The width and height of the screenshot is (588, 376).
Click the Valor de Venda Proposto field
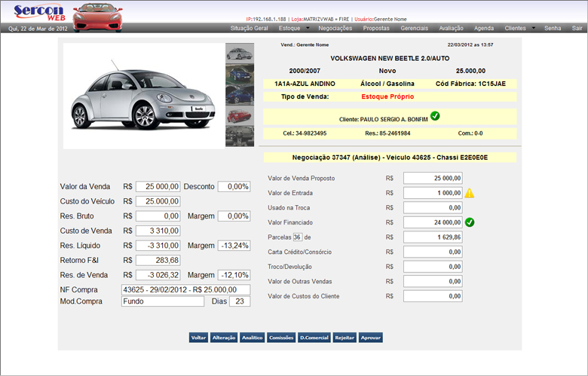433,178
